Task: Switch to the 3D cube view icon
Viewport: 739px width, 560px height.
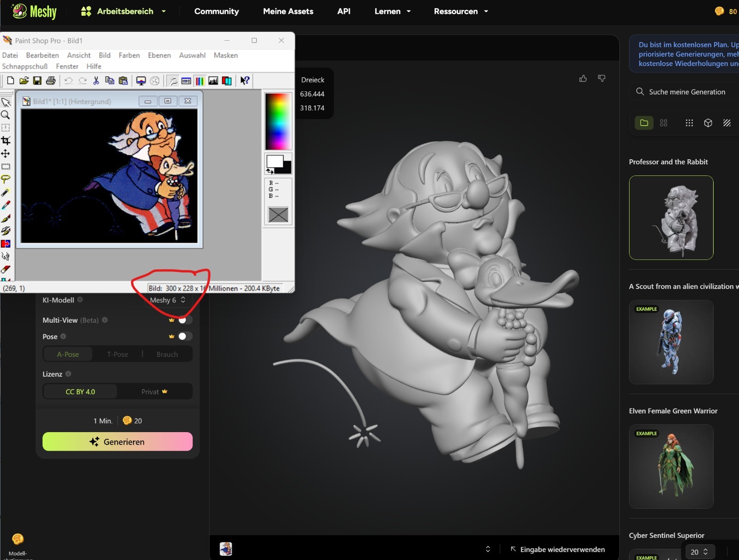Action: 708,123
